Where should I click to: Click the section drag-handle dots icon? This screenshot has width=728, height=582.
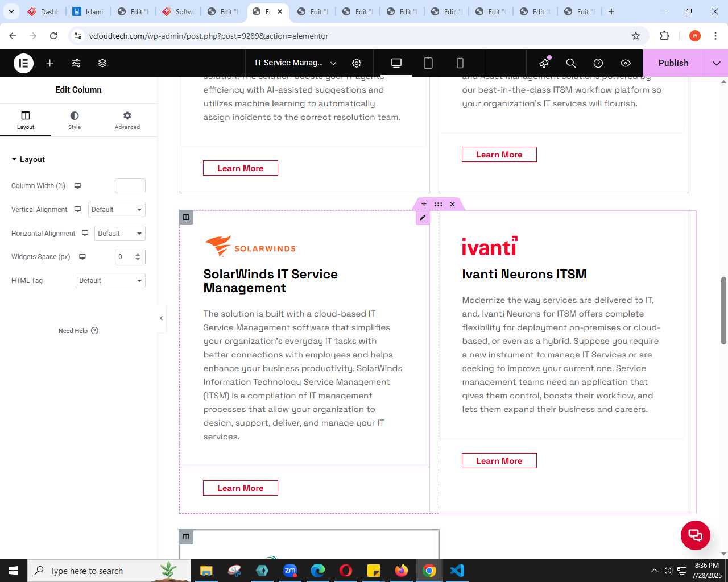(438, 204)
